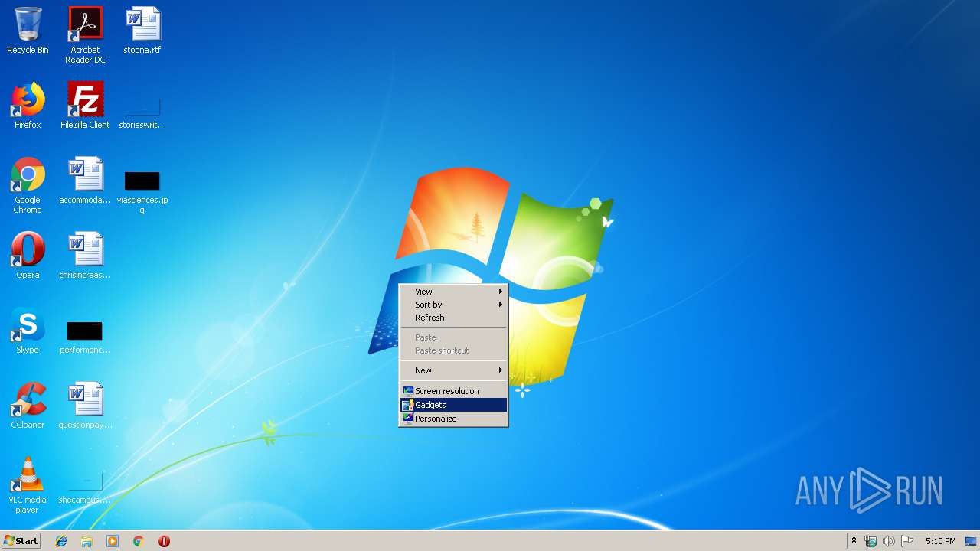Launch Internet Explorer from taskbar
This screenshot has height=551, width=980.
[61, 541]
